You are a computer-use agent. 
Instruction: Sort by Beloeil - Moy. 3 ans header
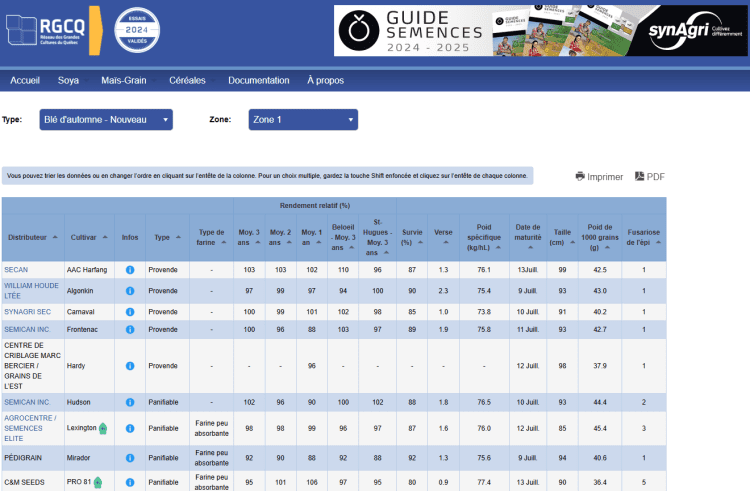pos(343,238)
